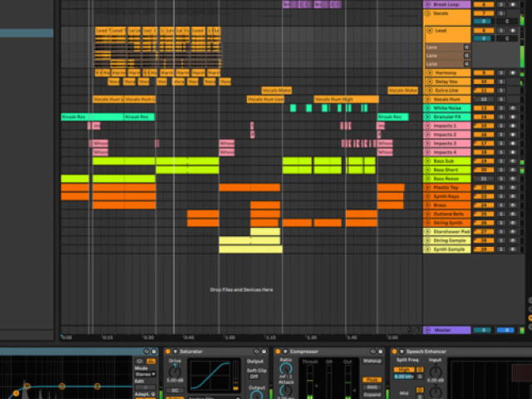Select the Synth Keys track header
This screenshot has width=532, height=399.
[x=447, y=196]
